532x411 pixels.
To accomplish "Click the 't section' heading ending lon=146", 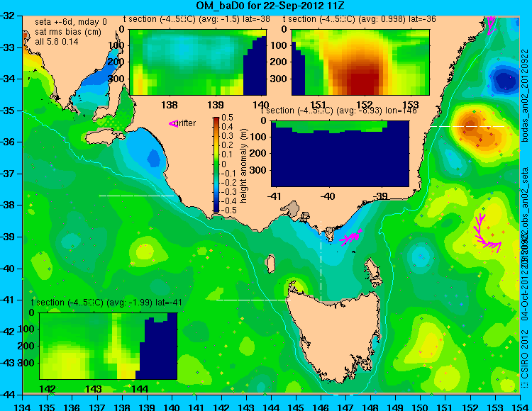I will pyautogui.click(x=338, y=111).
